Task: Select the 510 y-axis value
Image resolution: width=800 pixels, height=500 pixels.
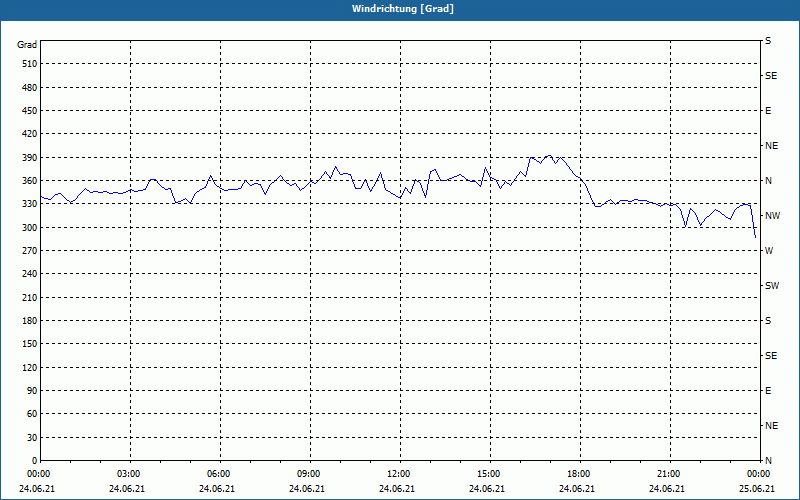Action: [30, 64]
